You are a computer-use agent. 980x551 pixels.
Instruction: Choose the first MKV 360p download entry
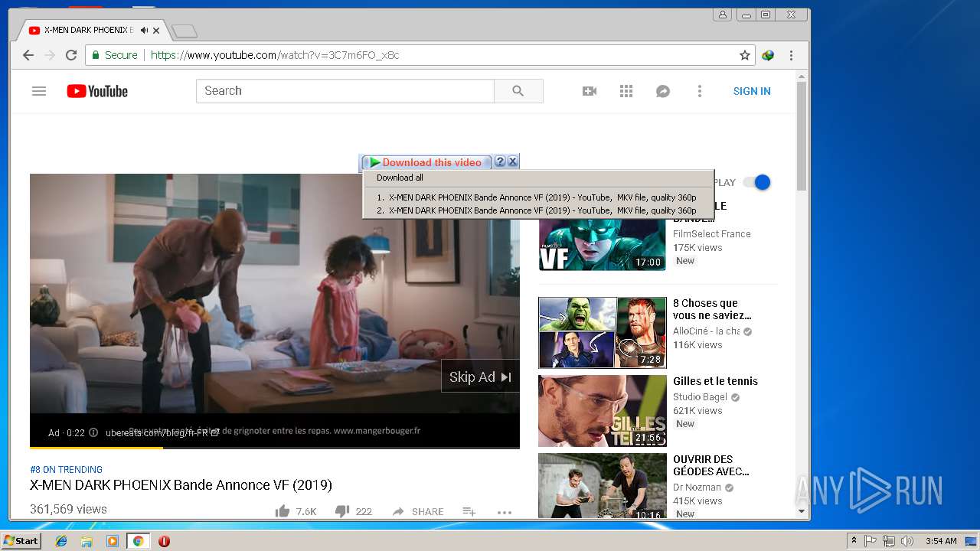click(537, 197)
